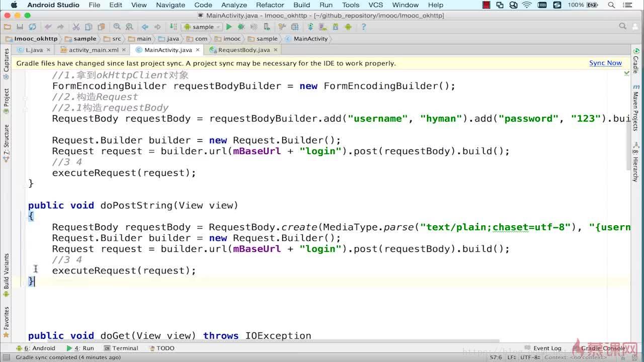
Task: Click the Apple menu icon
Action: tap(13, 5)
